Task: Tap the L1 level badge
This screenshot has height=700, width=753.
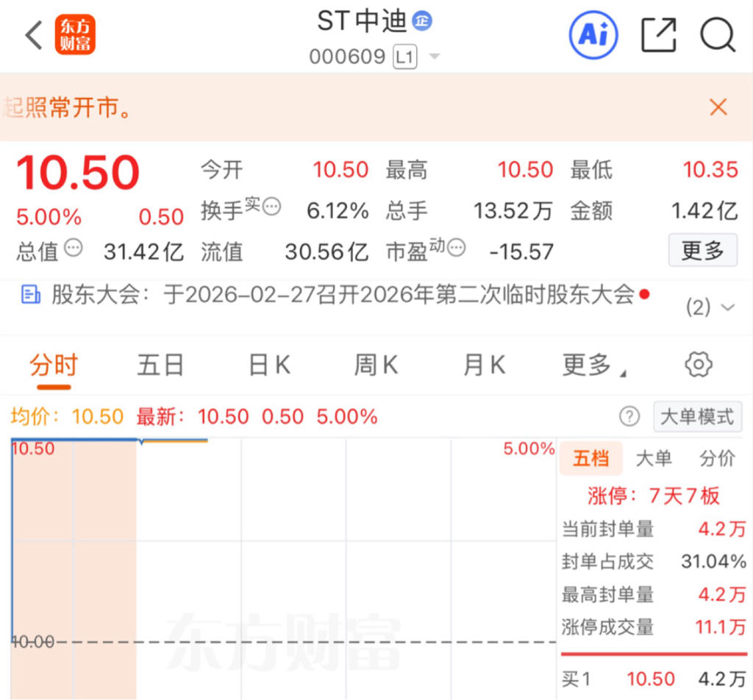Action: [x=405, y=57]
